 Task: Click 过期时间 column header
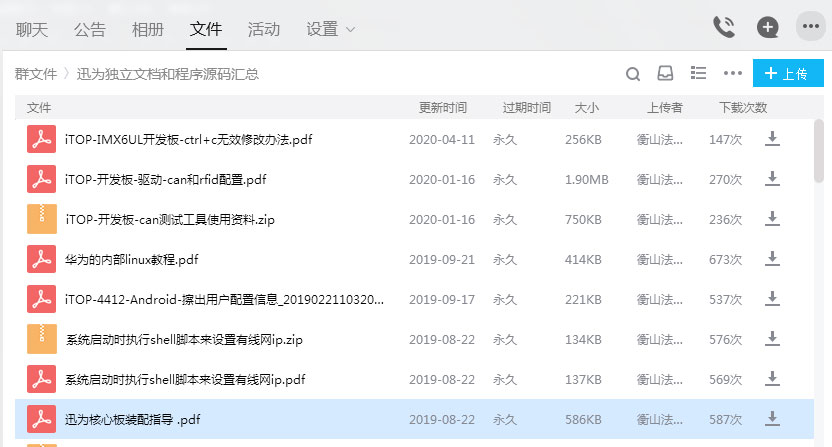526,108
